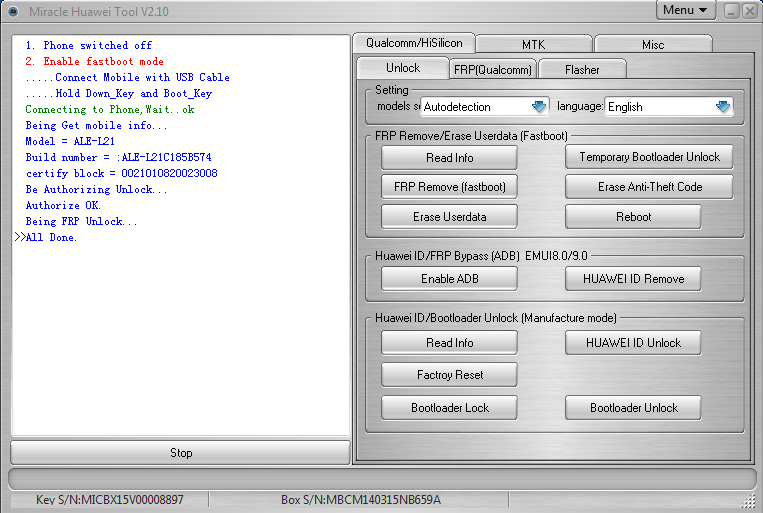Click the Erase Anti-Theft Code button
Image resolution: width=763 pixels, height=513 pixels.
tap(649, 187)
